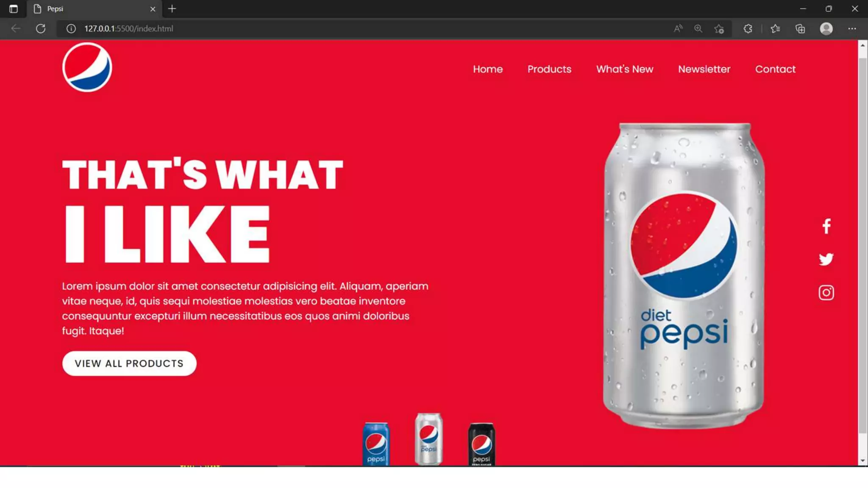Viewport: 868px width, 488px height.
Task: Open the Products nav link
Action: (x=549, y=69)
